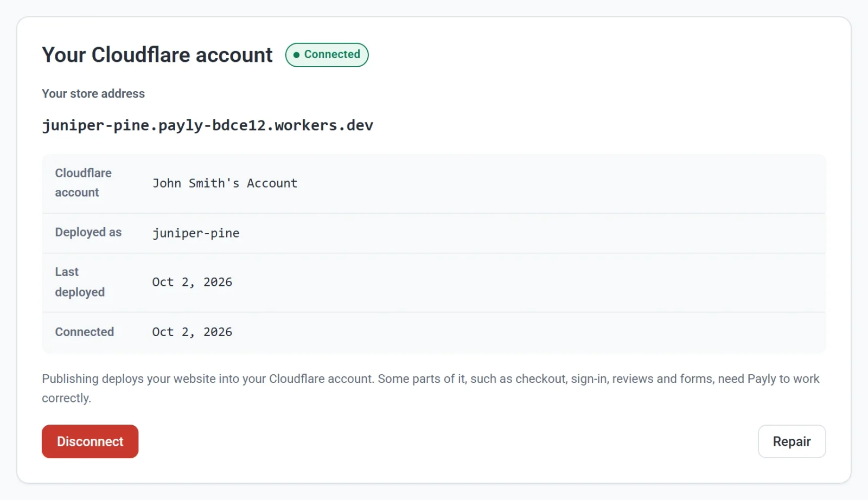The width and height of the screenshot is (868, 500).
Task: Click the "juniper-pine" Deployed as value
Action: pyautogui.click(x=196, y=233)
